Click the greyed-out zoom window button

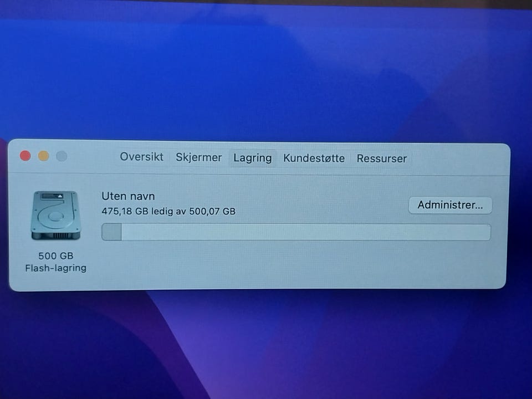tap(62, 156)
